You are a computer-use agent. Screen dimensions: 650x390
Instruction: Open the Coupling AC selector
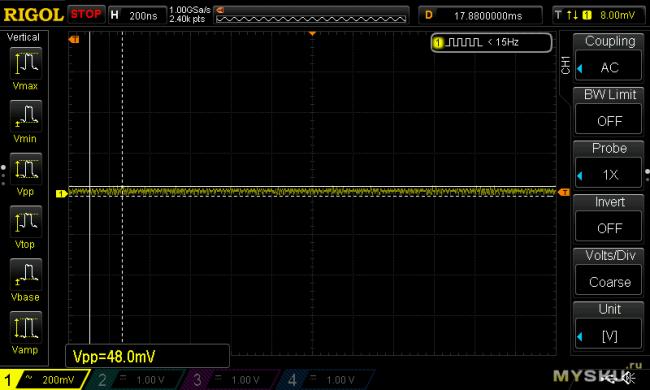pyautogui.click(x=609, y=57)
